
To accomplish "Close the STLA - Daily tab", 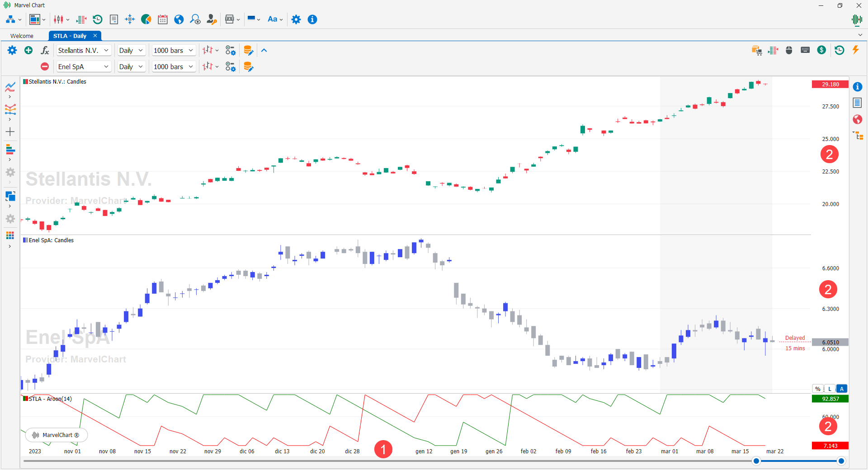I will 95,36.
